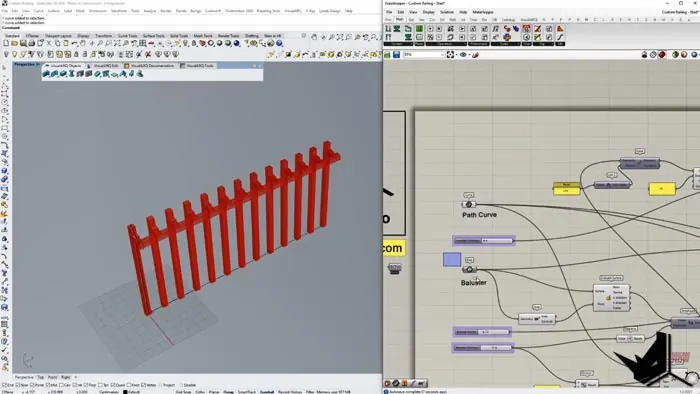
Task: Open the named views eye dropdown arrow
Action: coord(470,55)
